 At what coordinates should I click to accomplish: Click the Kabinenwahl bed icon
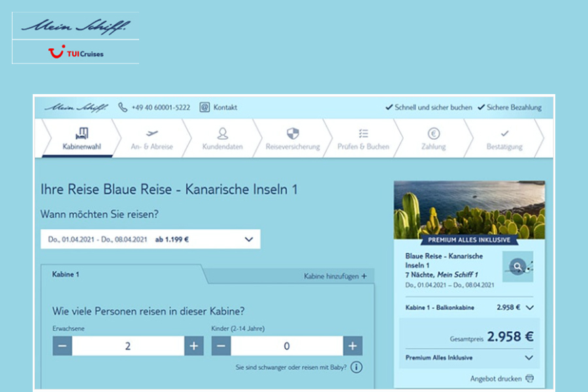coord(82,133)
